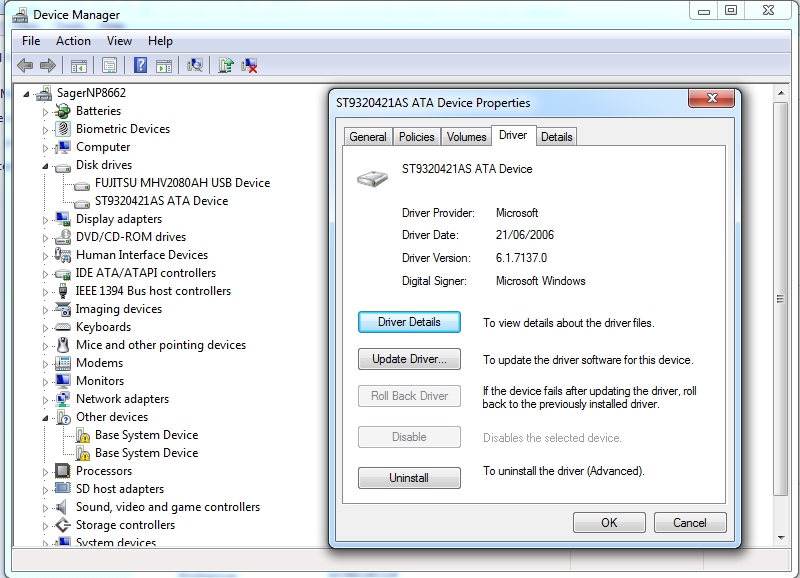Click the Update Driver... button
800x578 pixels.
[x=409, y=359]
